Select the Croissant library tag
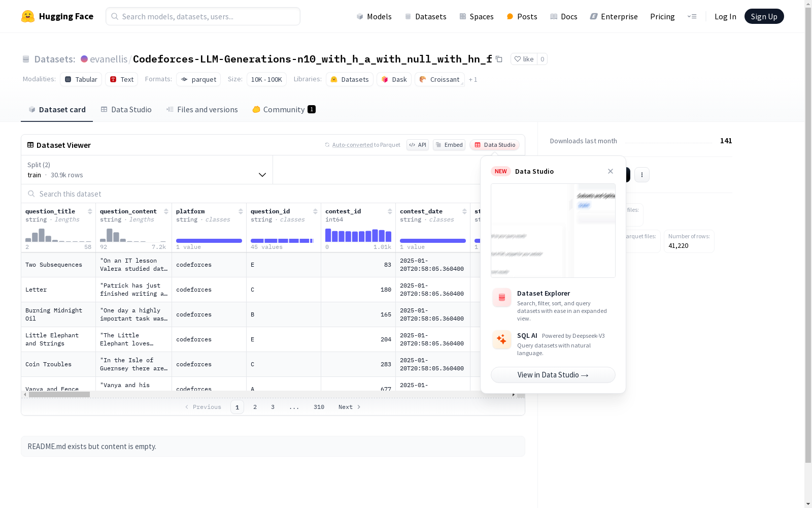812x508 pixels. tap(439, 79)
